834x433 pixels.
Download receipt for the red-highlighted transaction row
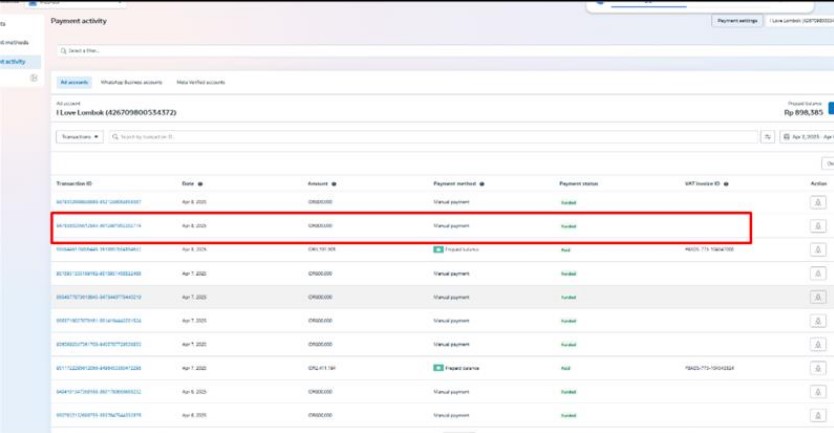tap(818, 226)
